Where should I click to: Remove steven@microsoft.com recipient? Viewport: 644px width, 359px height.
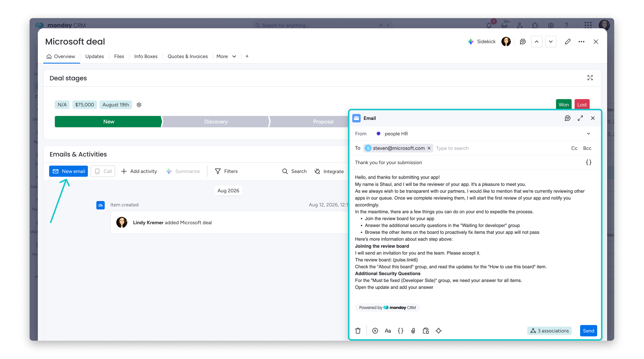(x=429, y=148)
